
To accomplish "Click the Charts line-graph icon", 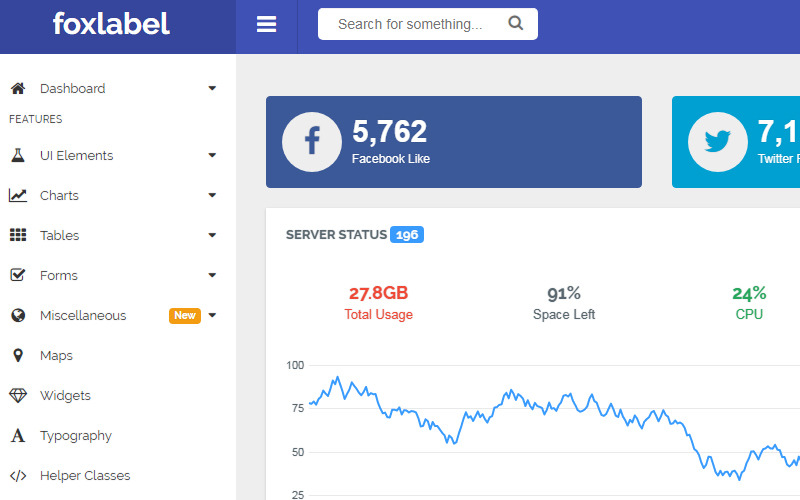I will [x=18, y=195].
